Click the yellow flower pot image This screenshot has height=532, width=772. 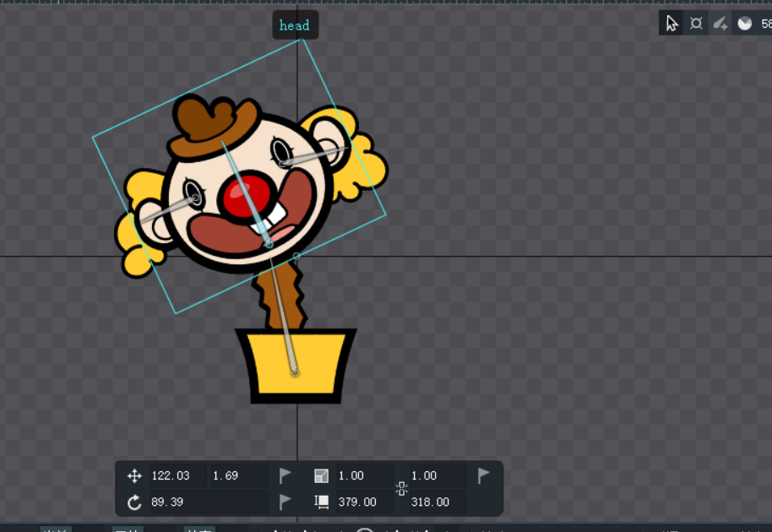pyautogui.click(x=296, y=365)
